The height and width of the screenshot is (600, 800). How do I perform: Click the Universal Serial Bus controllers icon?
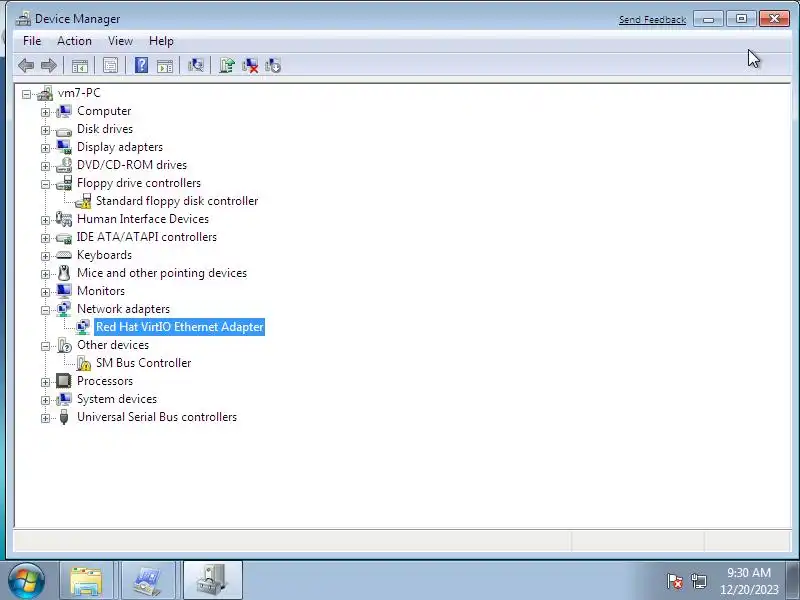(64, 417)
